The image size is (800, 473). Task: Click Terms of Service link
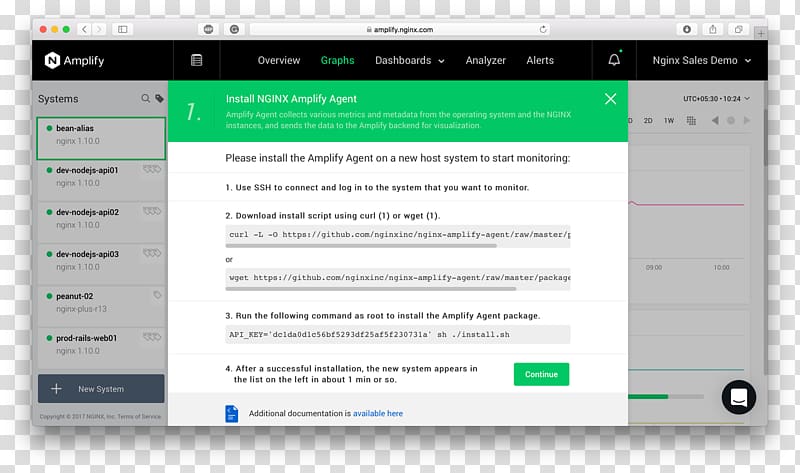(x=139, y=416)
